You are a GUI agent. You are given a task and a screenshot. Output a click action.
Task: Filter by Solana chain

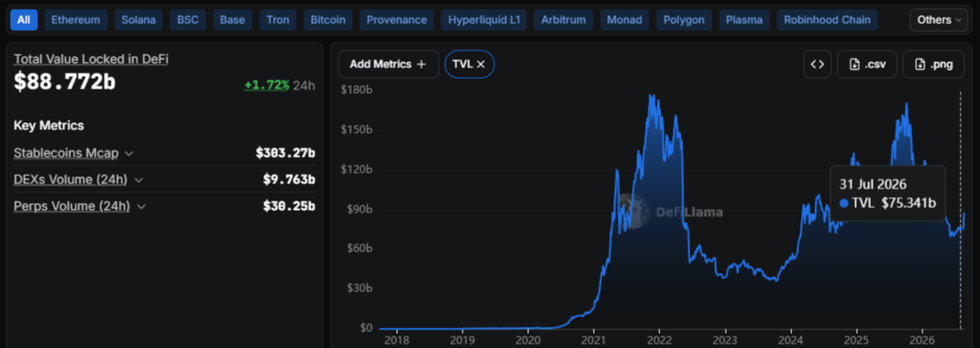pyautogui.click(x=139, y=20)
